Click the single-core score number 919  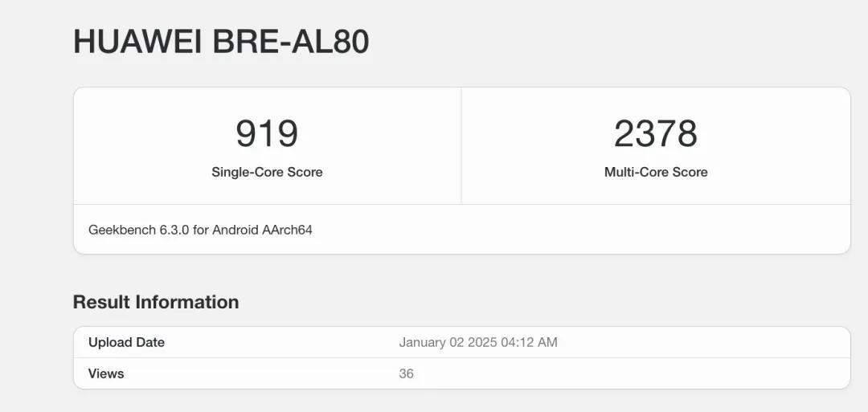[x=267, y=134]
